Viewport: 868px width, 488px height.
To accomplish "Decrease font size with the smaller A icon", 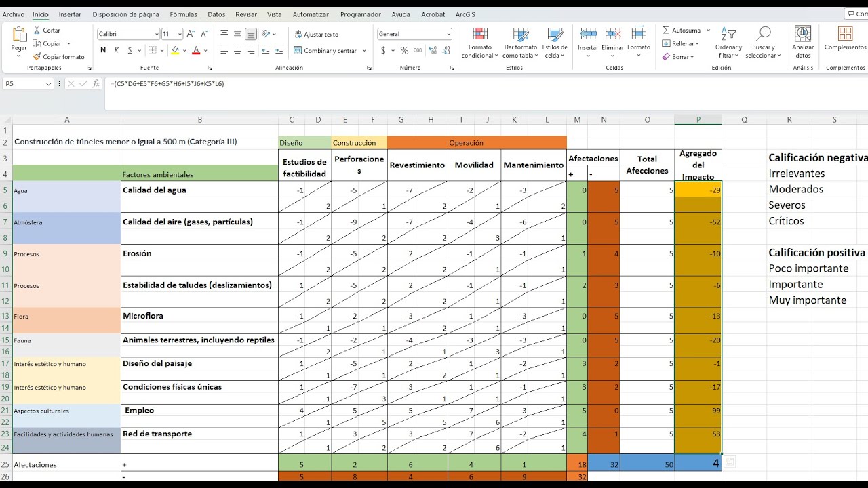I will (204, 33).
